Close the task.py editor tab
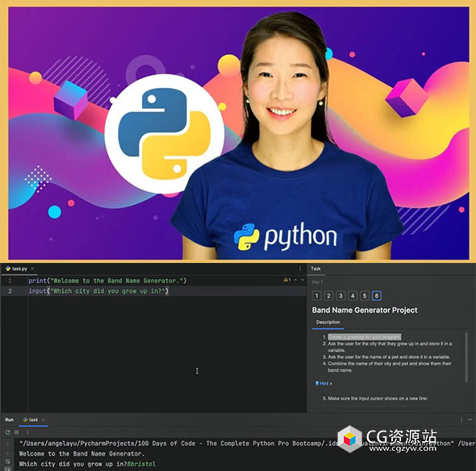The image size is (476, 471). 32,269
